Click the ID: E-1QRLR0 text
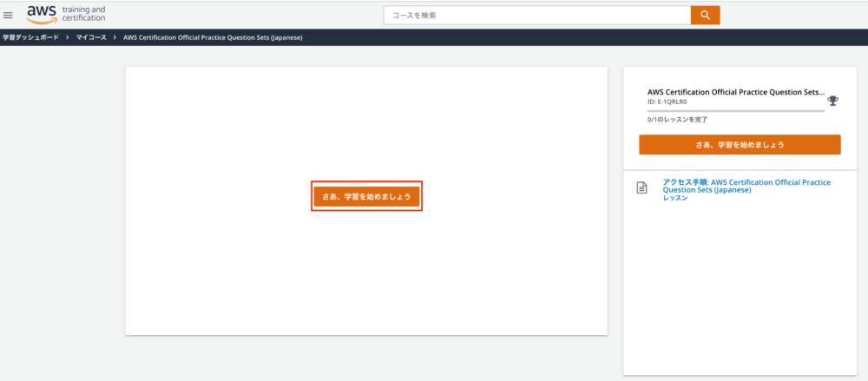868x381 pixels. click(667, 102)
